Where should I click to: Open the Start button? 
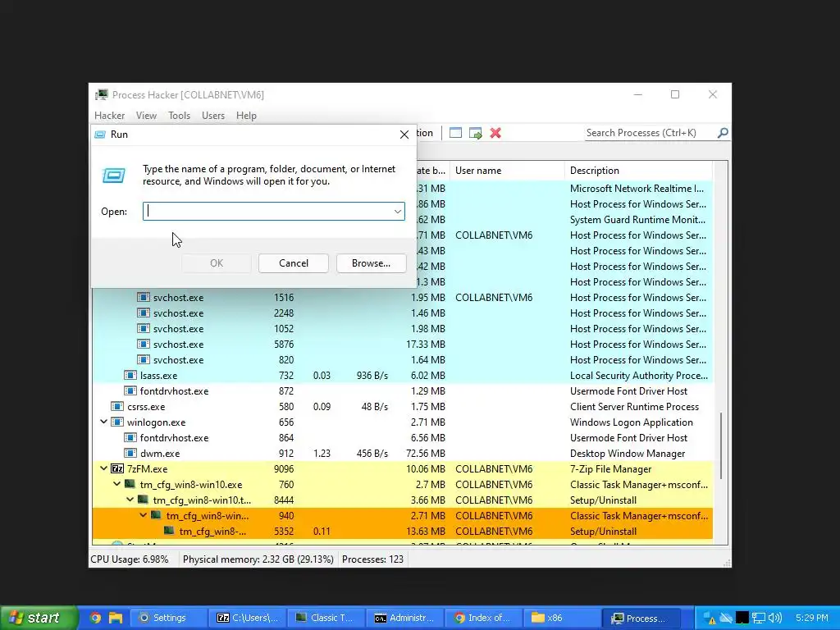pos(39,618)
